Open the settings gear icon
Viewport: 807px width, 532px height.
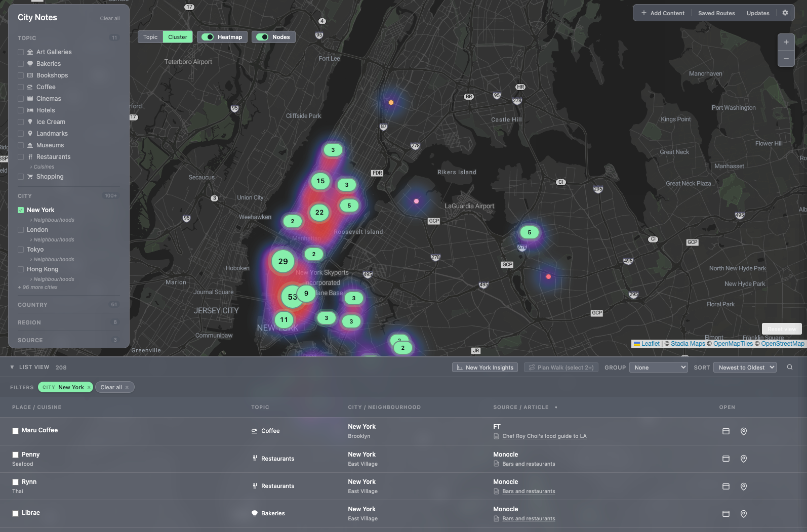[785, 13]
